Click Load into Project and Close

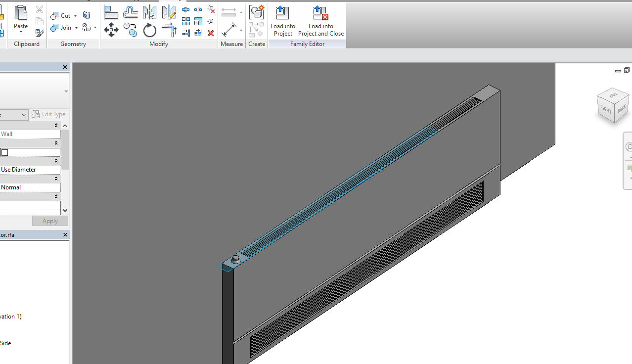[320, 20]
